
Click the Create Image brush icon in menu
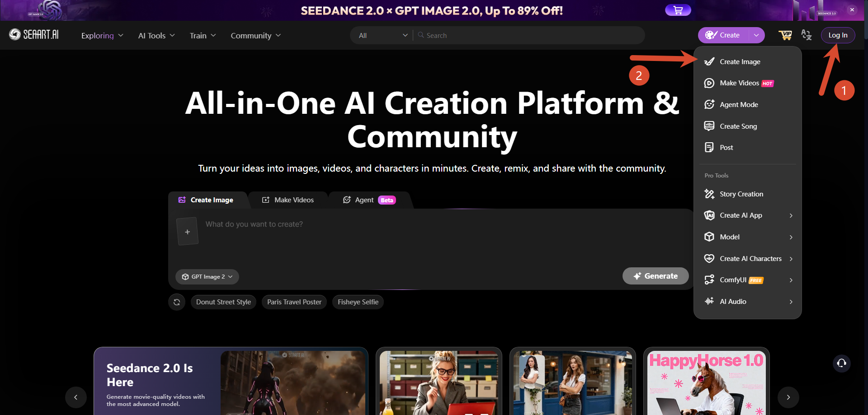[x=709, y=62]
